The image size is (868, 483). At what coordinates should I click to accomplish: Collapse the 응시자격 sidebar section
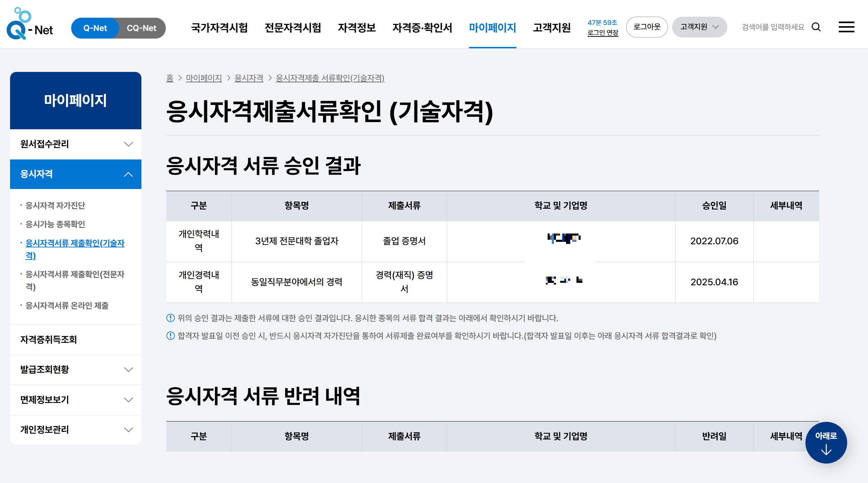75,174
